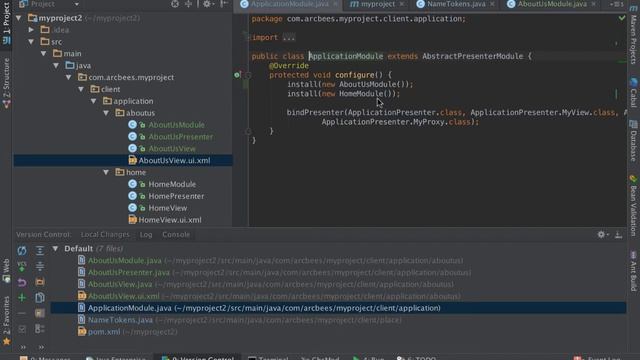Collapse the application package
The height and width of the screenshot is (360, 640).
tap(94, 101)
